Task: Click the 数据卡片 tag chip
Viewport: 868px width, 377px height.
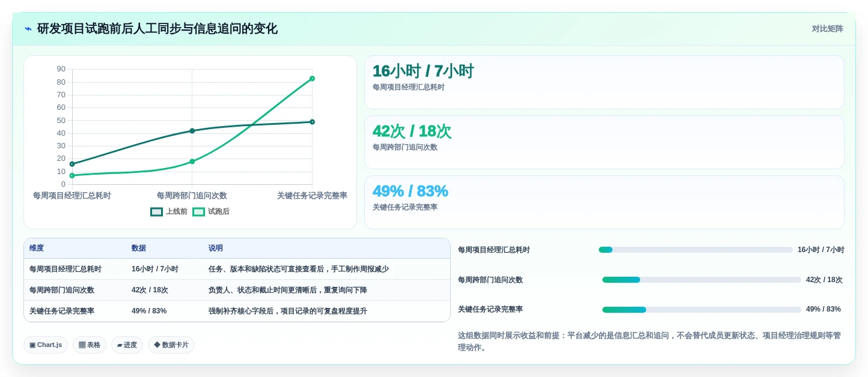Action: tap(171, 345)
